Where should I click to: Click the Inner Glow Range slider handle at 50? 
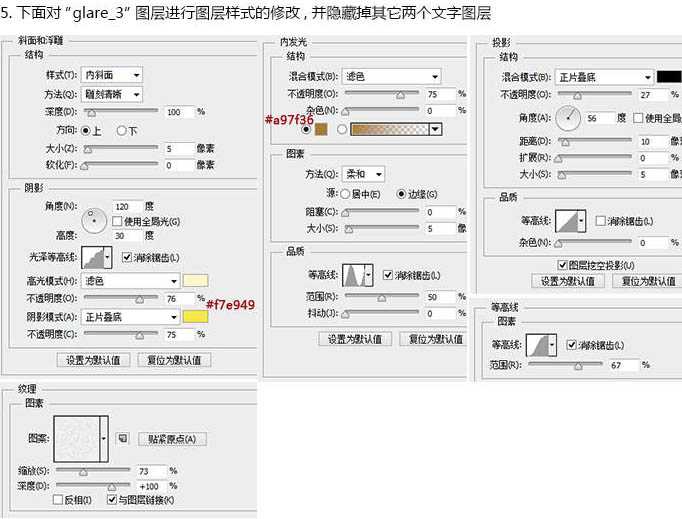pyautogui.click(x=382, y=298)
